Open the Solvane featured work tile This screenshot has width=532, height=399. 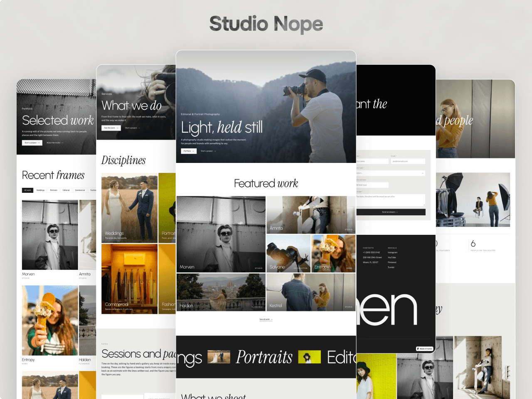click(x=288, y=254)
